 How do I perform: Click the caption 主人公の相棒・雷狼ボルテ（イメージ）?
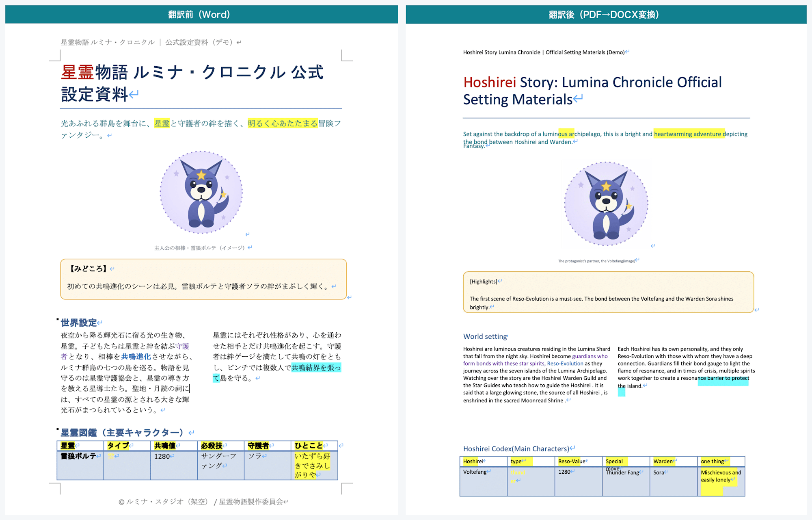coord(199,248)
